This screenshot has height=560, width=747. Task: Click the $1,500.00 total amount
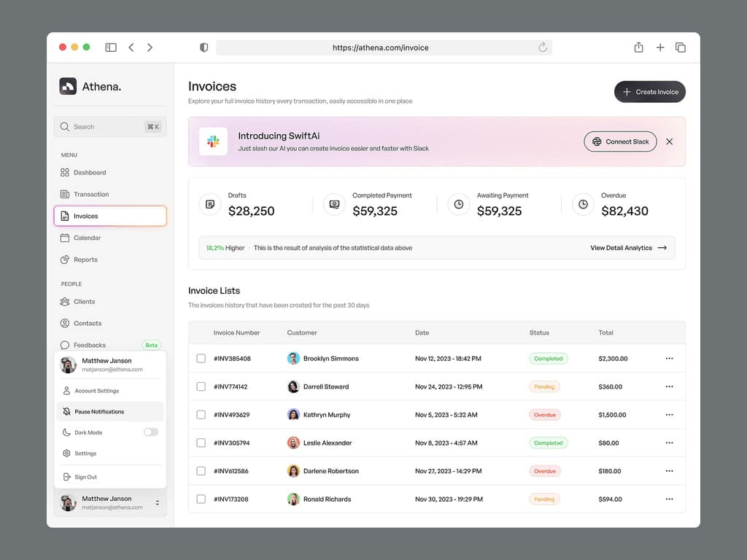612,415
